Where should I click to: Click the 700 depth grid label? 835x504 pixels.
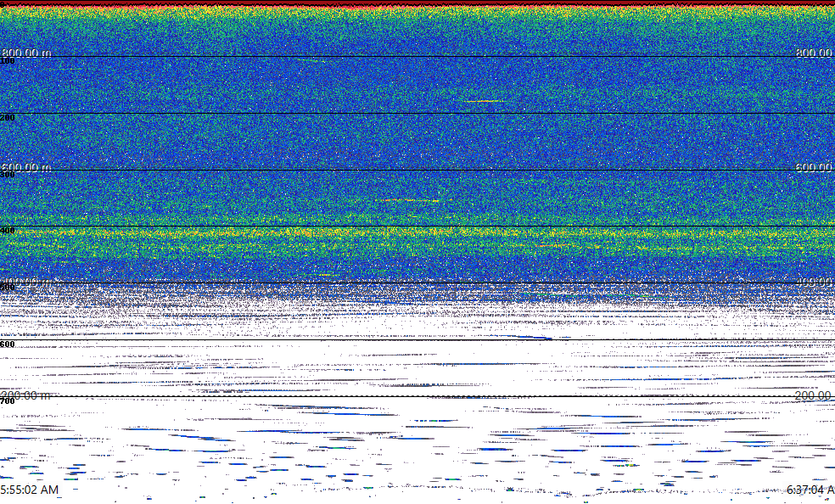tap(8, 401)
